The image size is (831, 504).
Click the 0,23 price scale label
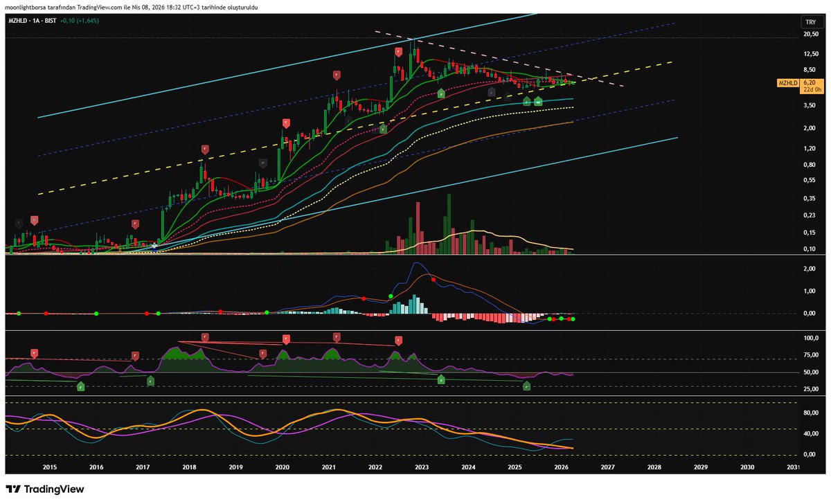pos(810,215)
